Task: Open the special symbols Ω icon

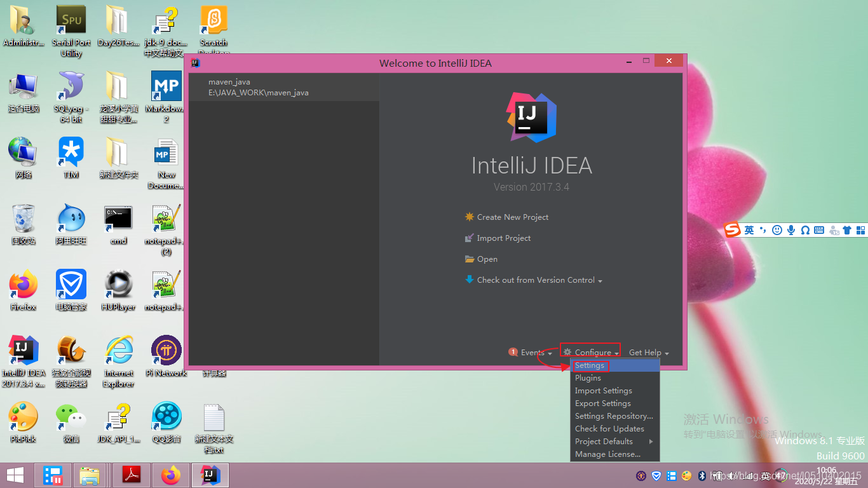Action: coord(805,230)
